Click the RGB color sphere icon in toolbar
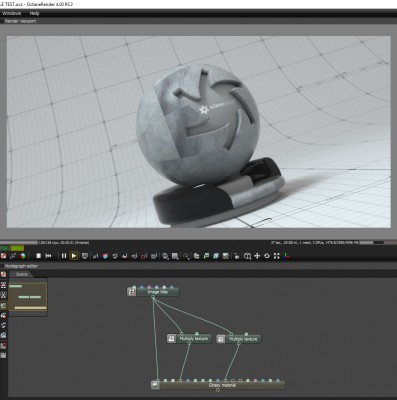 [23, 256]
